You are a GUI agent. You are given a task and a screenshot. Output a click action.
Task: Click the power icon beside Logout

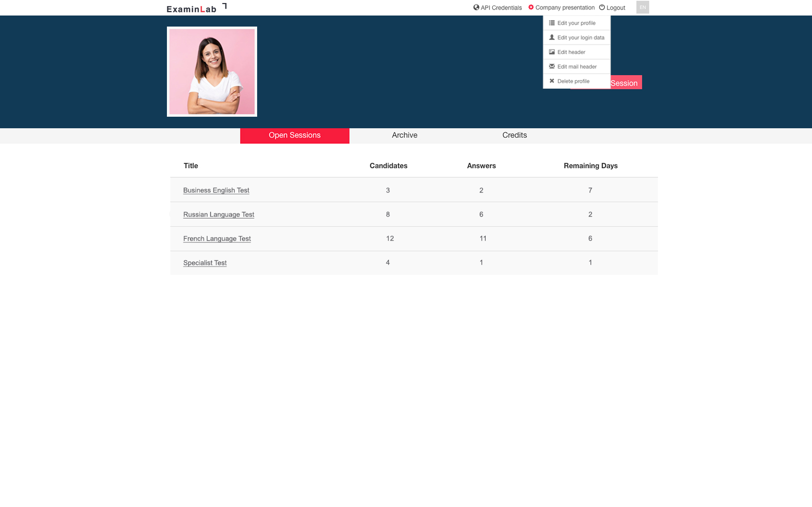[x=602, y=7]
